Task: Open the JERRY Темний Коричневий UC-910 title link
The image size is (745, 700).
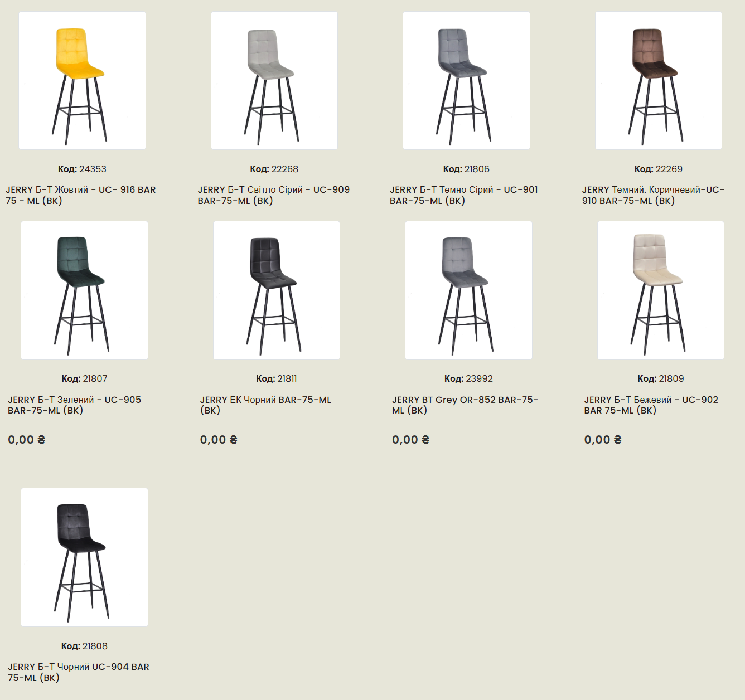Action: 654,195
